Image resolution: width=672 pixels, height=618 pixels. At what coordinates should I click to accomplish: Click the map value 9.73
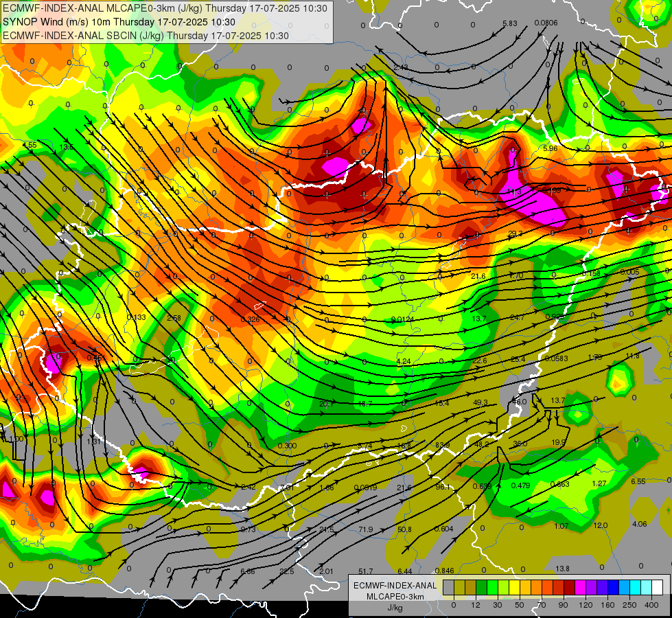point(248,529)
